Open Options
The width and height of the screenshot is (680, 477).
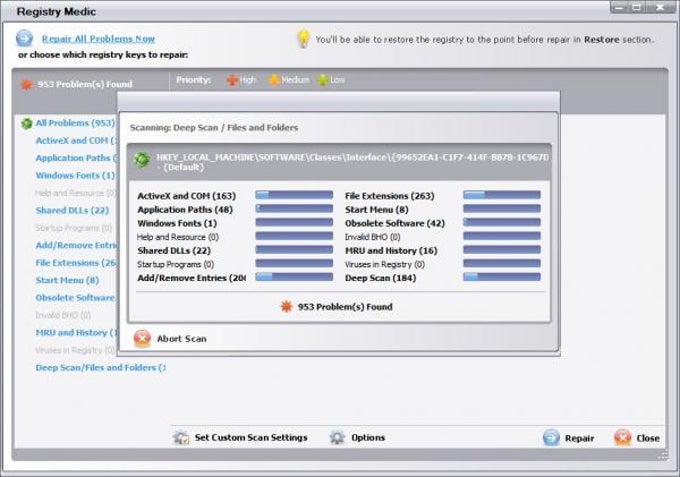368,438
